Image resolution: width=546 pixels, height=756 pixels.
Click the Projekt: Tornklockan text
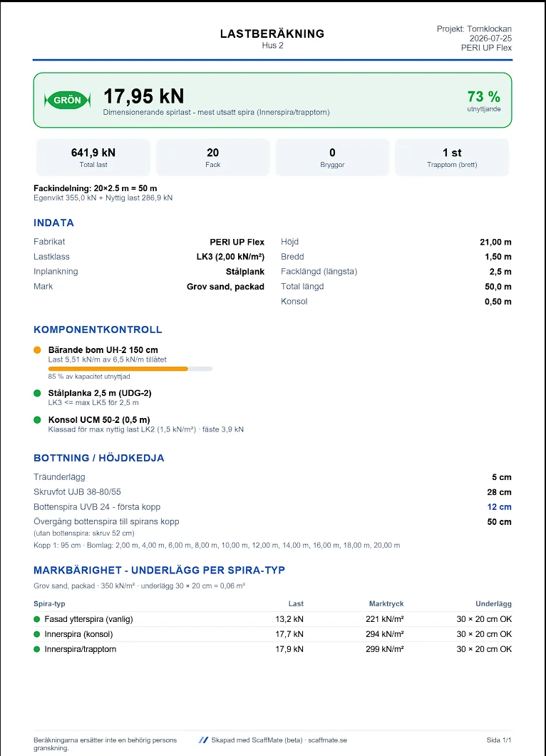(x=474, y=29)
